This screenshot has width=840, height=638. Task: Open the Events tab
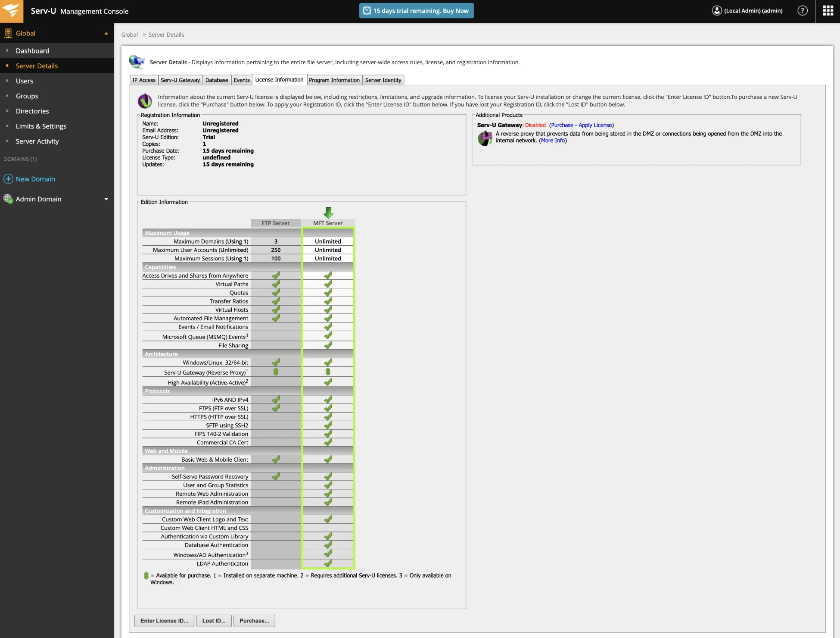(x=242, y=80)
